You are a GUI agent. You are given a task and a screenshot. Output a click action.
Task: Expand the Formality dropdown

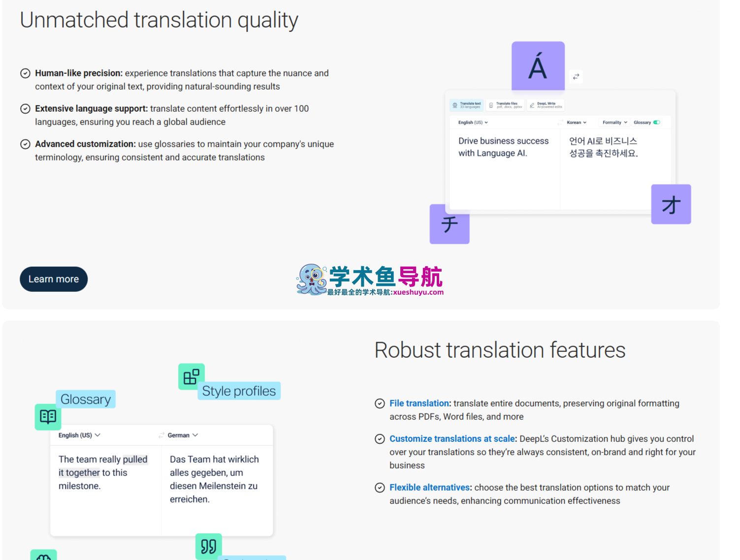pyautogui.click(x=614, y=123)
